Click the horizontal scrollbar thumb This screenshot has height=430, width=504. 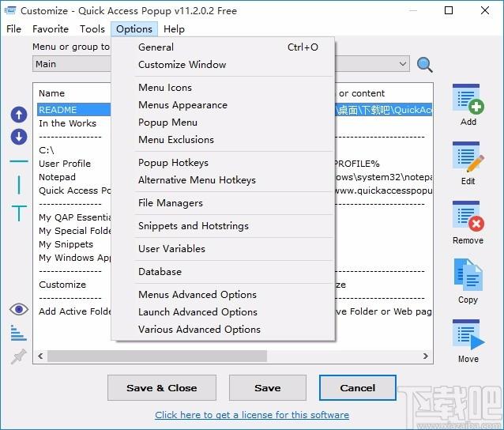pyautogui.click(x=157, y=356)
